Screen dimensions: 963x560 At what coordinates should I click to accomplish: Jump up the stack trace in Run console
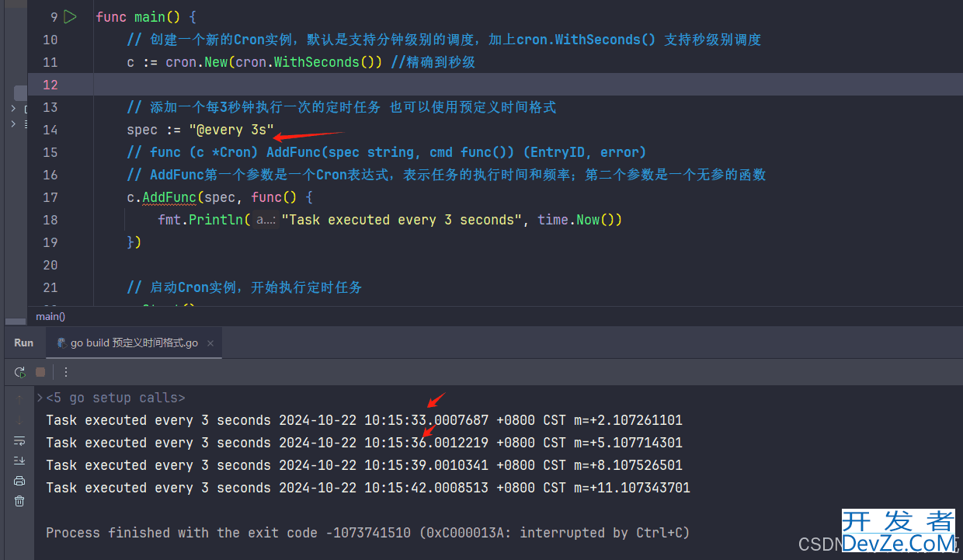tap(19, 398)
